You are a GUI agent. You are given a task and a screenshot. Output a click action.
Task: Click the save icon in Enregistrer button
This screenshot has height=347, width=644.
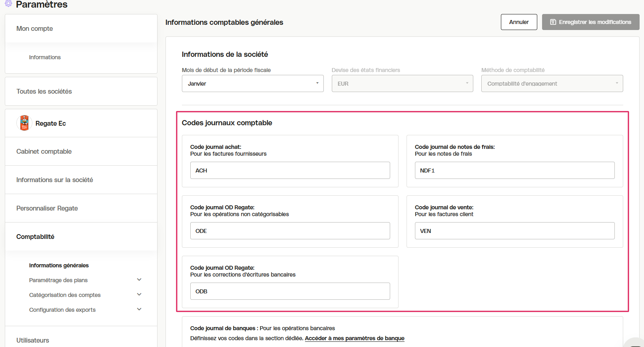(x=553, y=22)
